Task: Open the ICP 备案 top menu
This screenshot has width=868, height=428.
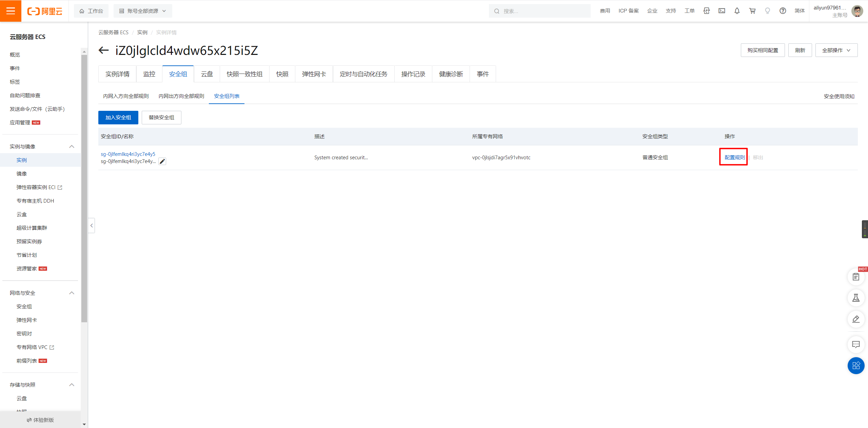Action: pyautogui.click(x=628, y=11)
